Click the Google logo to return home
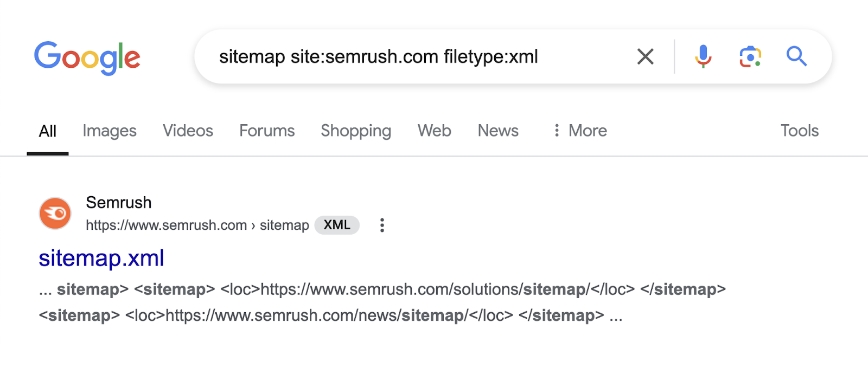The width and height of the screenshot is (868, 368). (87, 58)
